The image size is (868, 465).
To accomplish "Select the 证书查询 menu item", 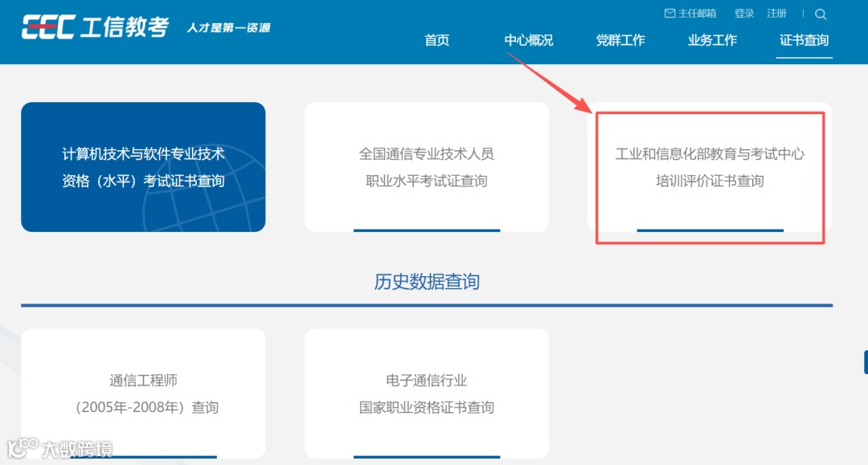I will tap(804, 40).
